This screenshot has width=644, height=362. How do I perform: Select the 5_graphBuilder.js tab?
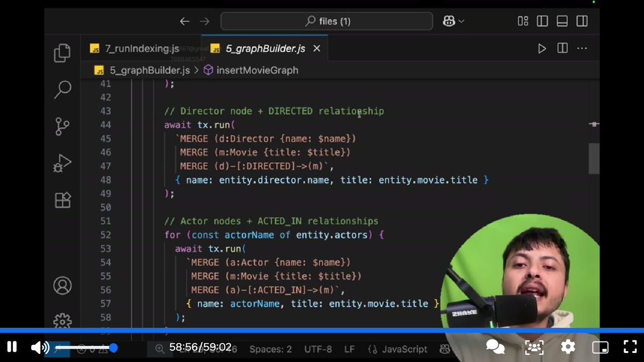click(x=265, y=48)
